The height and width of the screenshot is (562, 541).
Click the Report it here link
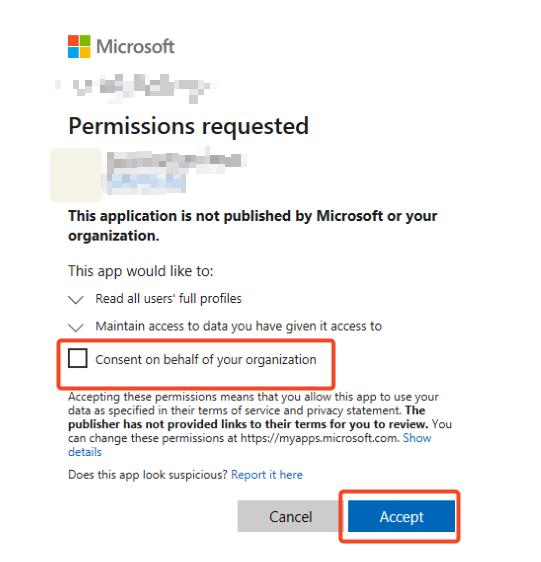[267, 475]
